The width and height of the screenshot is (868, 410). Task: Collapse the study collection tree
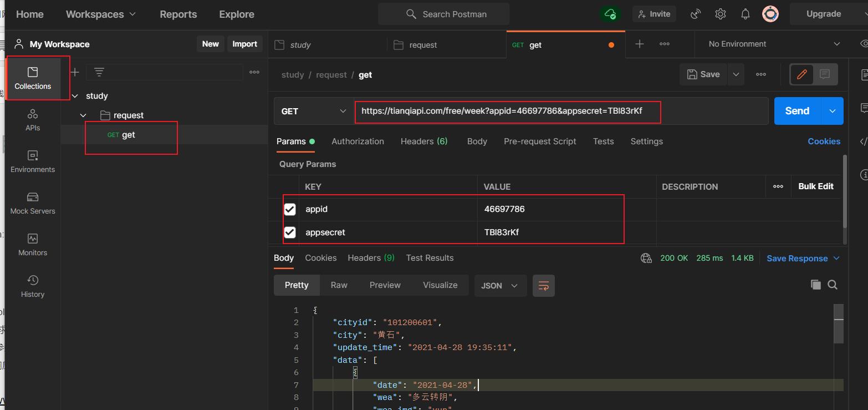(75, 96)
